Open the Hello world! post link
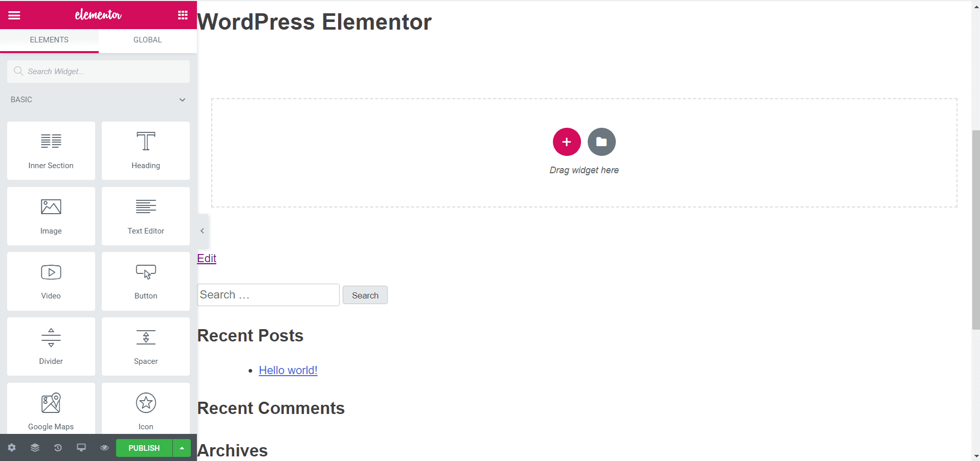Image resolution: width=980 pixels, height=461 pixels. coord(288,370)
